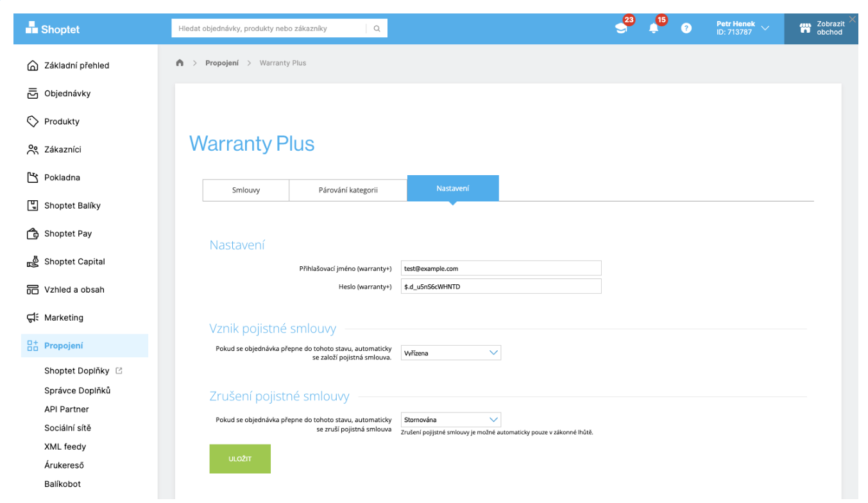This screenshot has width=868, height=503.
Task: Expand the Petr Henek account menu
Action: click(742, 28)
